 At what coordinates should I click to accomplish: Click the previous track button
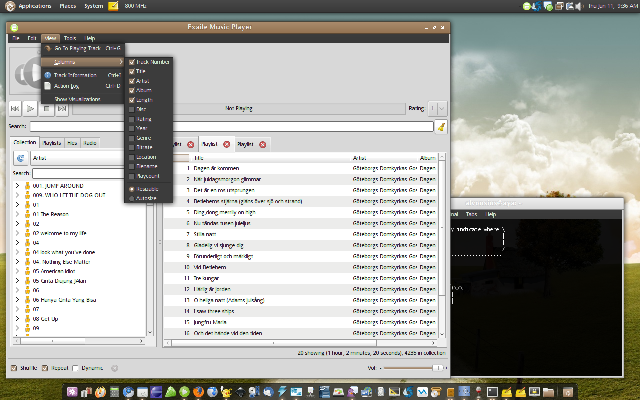[x=15, y=109]
